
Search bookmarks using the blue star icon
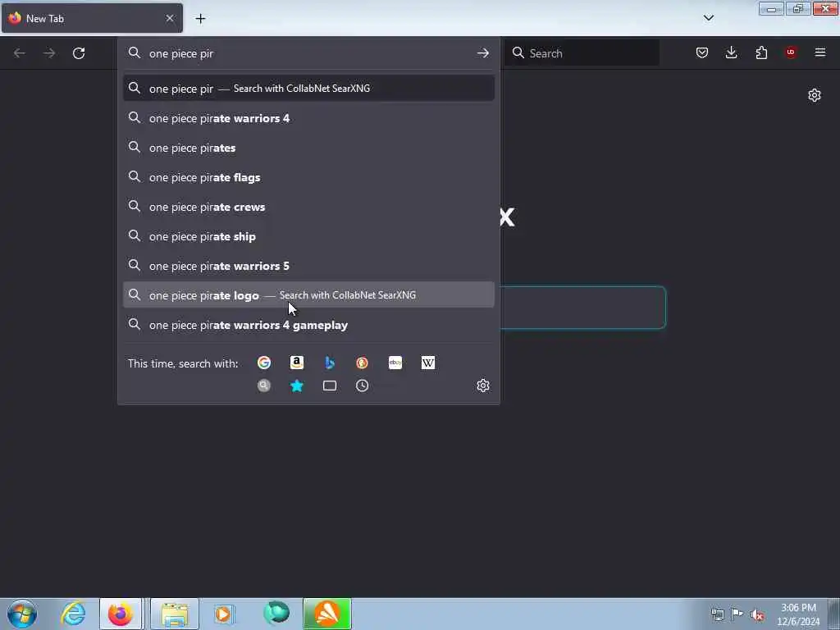pyautogui.click(x=297, y=386)
